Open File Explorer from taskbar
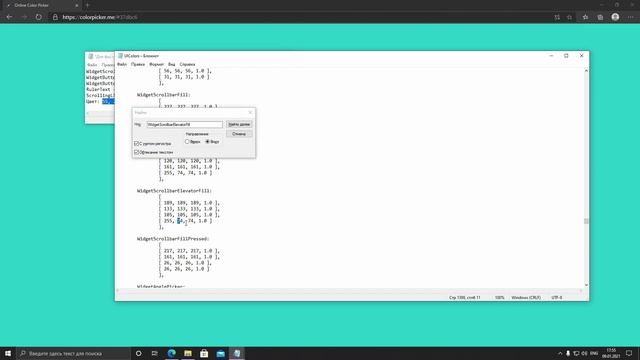This screenshot has height=360, width=640. pos(188,353)
